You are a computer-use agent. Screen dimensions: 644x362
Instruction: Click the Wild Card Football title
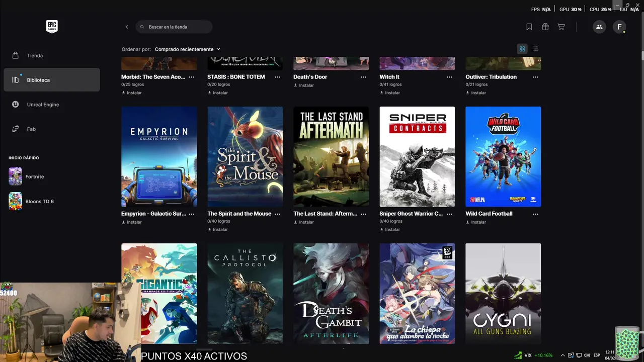[x=489, y=214]
